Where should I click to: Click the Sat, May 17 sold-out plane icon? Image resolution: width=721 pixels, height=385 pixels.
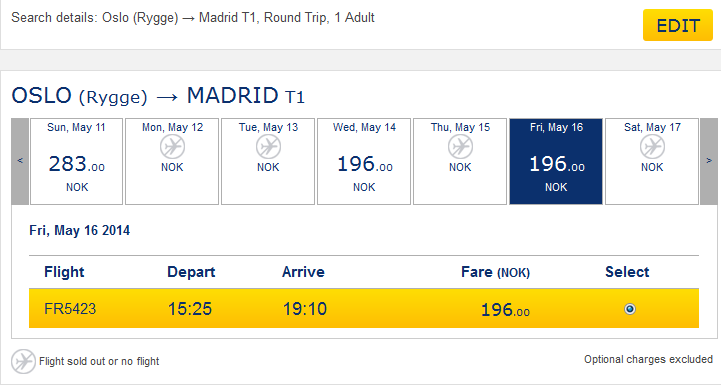click(652, 147)
